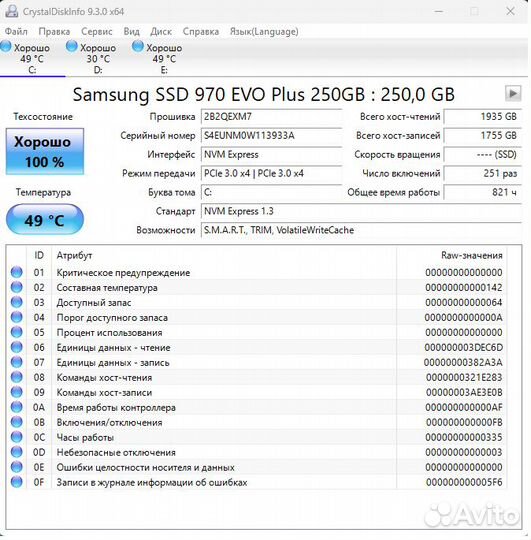Open the Язык(Language) menu
Screen dimensions: 531x540
pyautogui.click(x=264, y=31)
